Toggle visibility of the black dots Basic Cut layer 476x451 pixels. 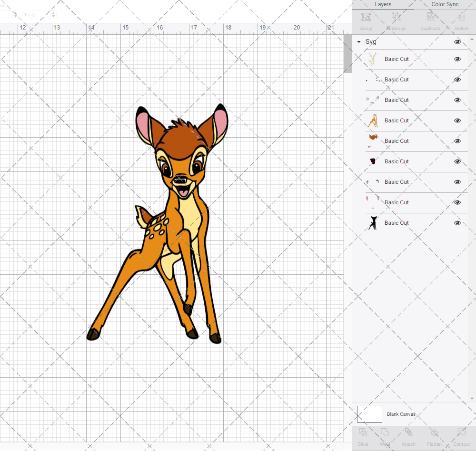[457, 80]
